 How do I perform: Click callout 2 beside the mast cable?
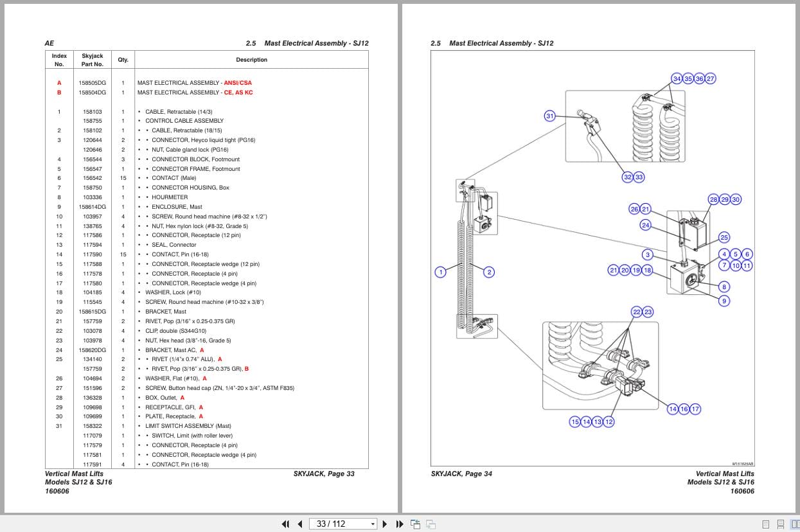click(489, 272)
